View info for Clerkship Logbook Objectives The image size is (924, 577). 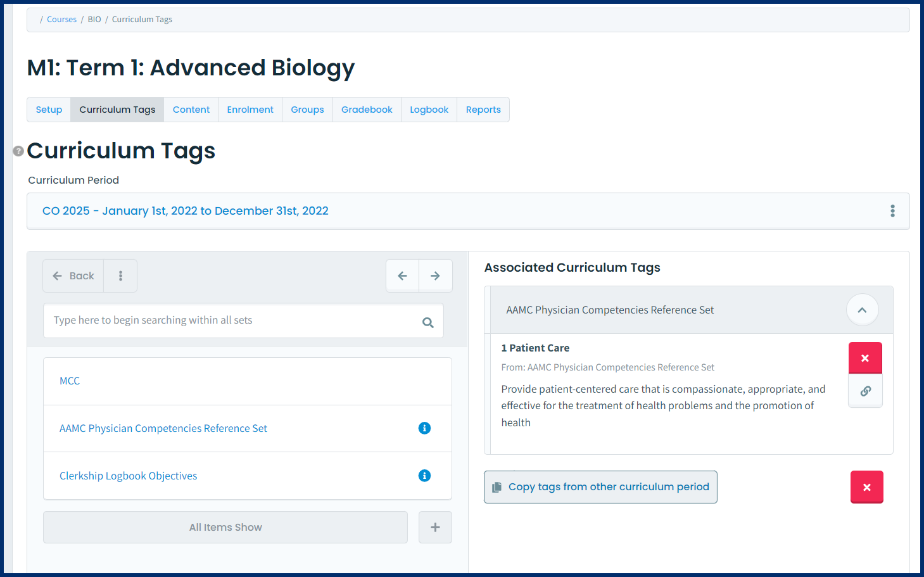424,475
